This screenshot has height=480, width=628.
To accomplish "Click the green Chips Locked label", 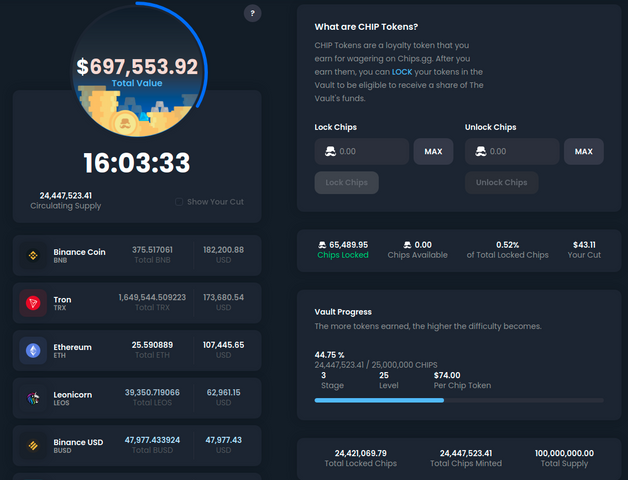I will (x=343, y=255).
